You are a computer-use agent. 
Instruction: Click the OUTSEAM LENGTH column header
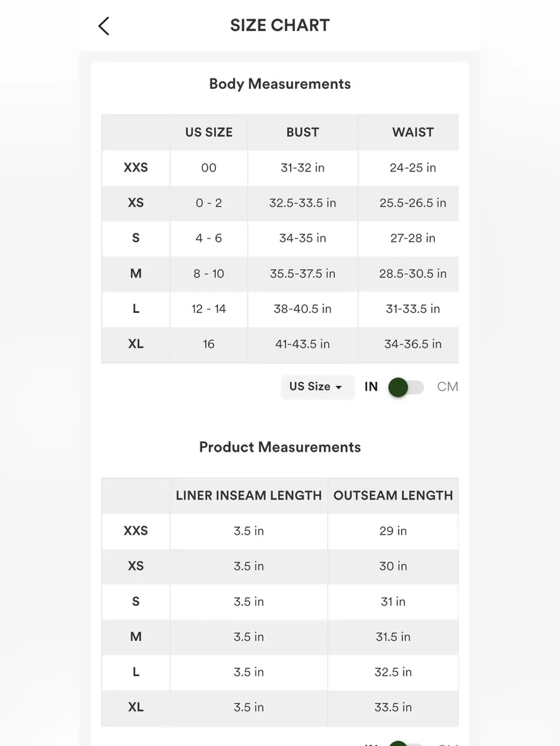(393, 496)
